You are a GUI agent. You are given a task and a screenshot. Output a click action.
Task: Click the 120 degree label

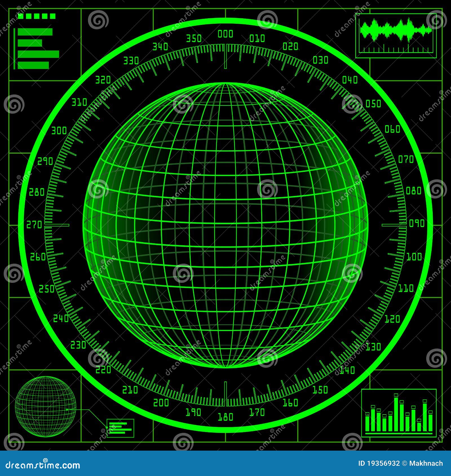(392, 319)
